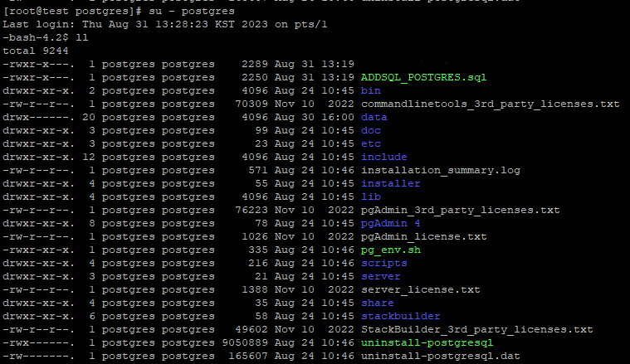
Task: Select the server directory name
Action: [x=380, y=276]
